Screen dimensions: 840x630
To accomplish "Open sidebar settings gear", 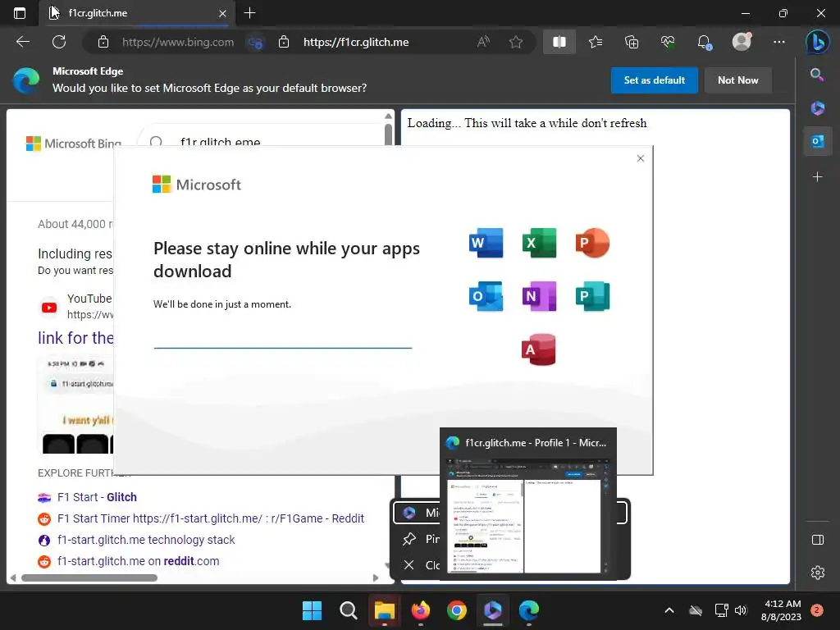I will [x=818, y=572].
